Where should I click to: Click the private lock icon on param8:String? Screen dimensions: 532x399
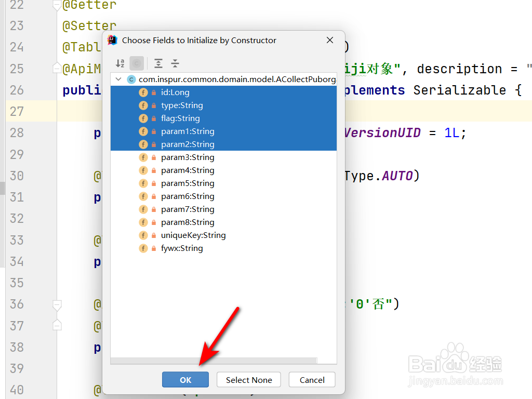click(154, 222)
